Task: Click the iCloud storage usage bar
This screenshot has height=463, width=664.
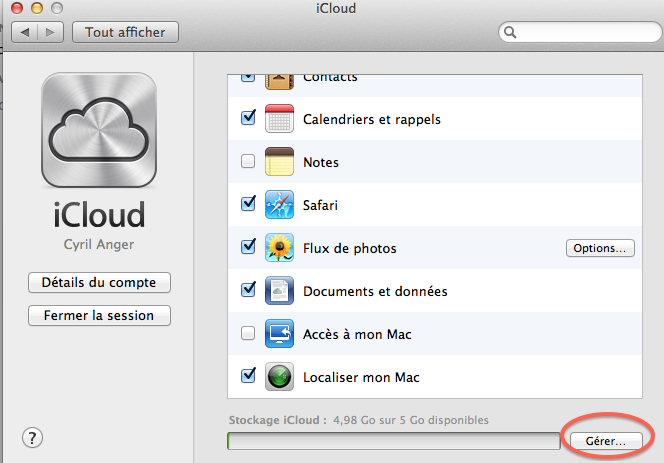Action: pyautogui.click(x=393, y=441)
